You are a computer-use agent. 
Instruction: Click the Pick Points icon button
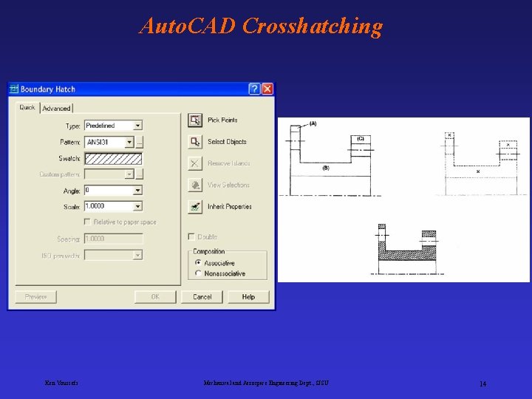195,120
